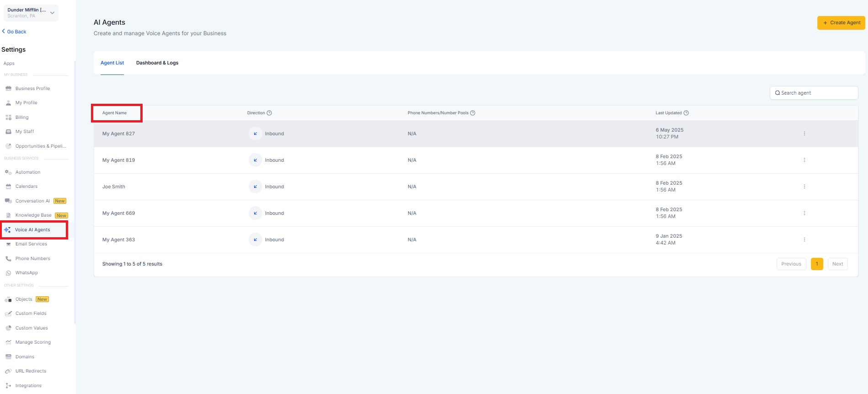
Task: Switch to the Dashboard & Logs tab
Action: (x=157, y=63)
